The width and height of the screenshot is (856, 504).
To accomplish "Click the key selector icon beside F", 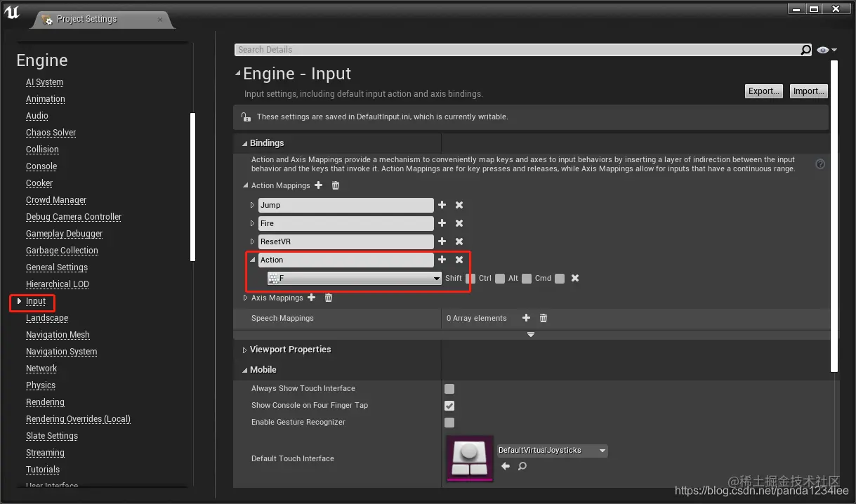I will 274,279.
